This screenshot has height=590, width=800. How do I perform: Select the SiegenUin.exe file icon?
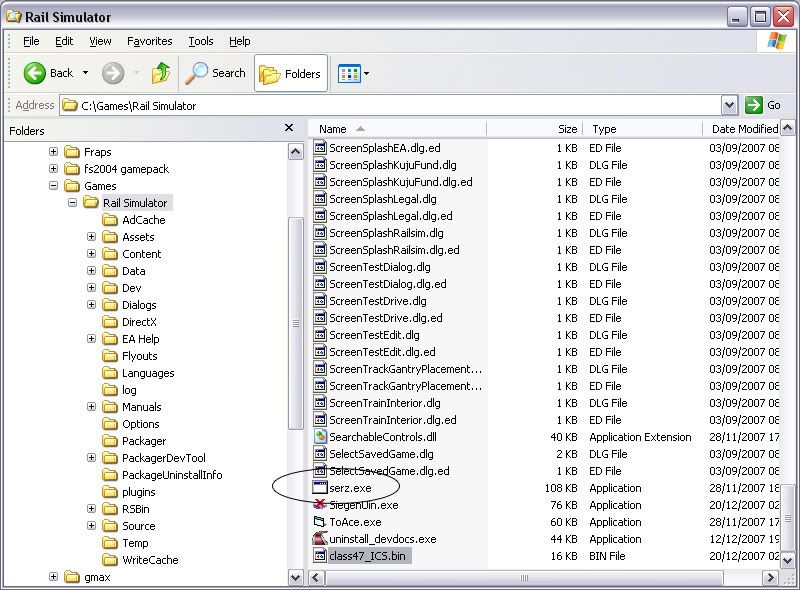[320, 505]
